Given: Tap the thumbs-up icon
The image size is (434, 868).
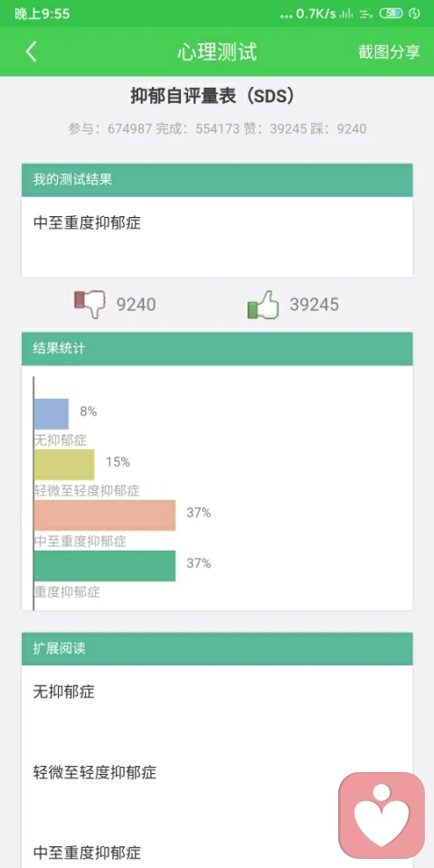Looking at the screenshot, I should [263, 304].
